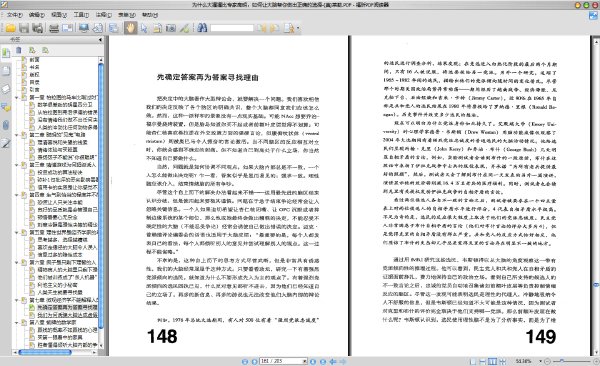Collapse the 第二章 bookmark node
Image resolution: width=600 pixels, height=366 pixels.
17,135
